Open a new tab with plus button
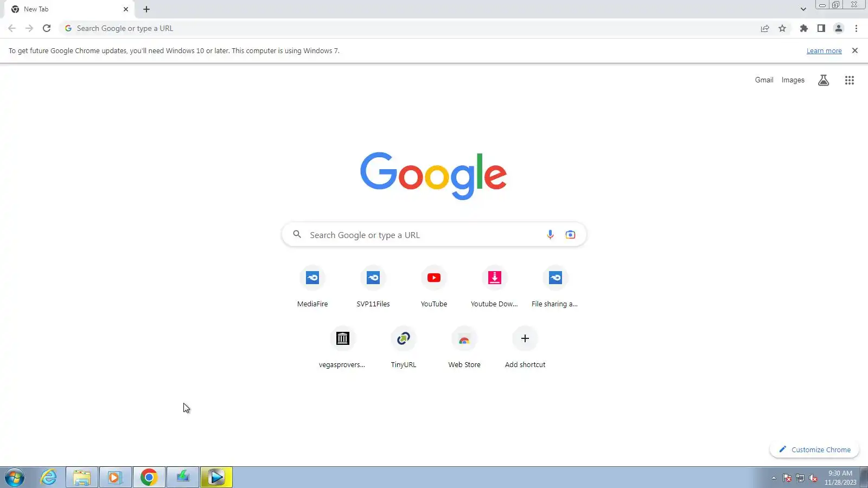This screenshot has width=868, height=488. coord(146,9)
